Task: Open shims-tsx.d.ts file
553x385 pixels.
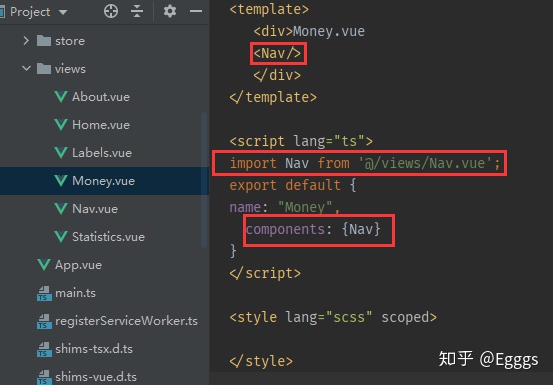Action: tap(94, 349)
